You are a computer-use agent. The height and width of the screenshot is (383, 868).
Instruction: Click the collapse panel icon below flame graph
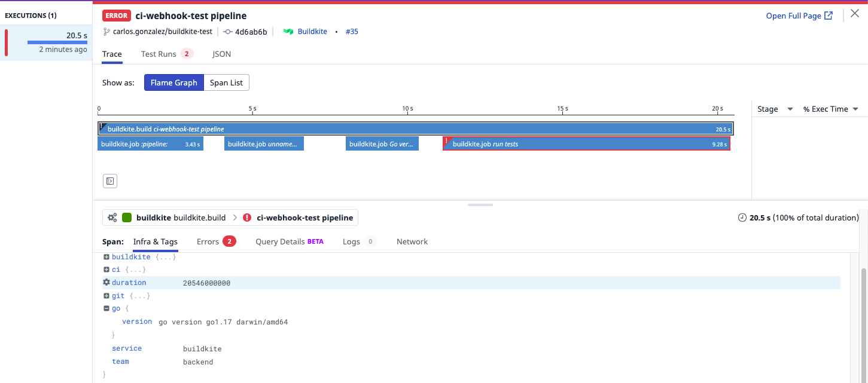pos(109,181)
